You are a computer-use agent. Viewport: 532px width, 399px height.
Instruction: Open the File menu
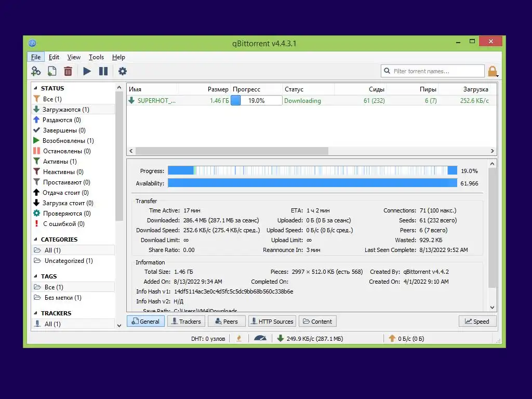(36, 57)
